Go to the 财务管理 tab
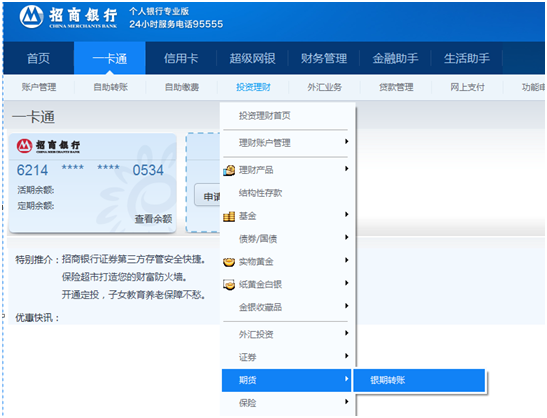This screenshot has width=547, height=418. point(324,58)
